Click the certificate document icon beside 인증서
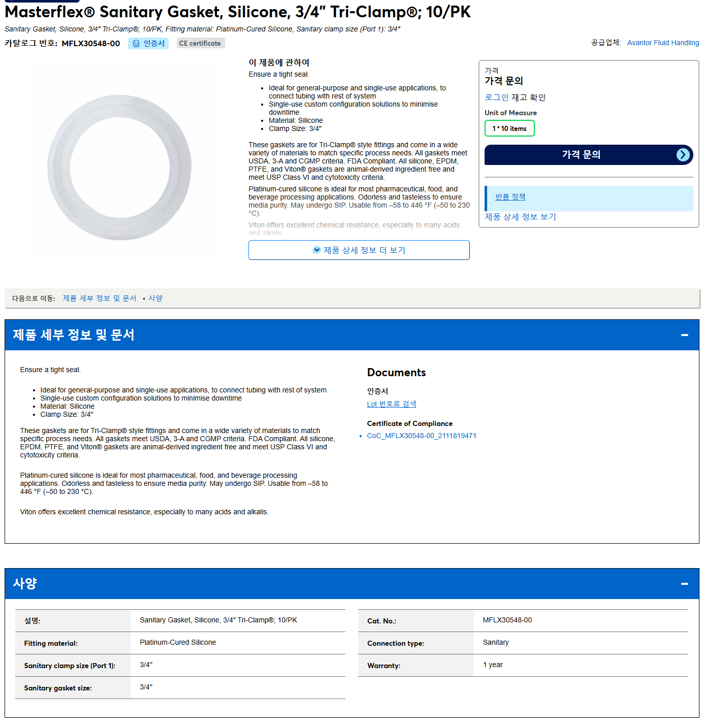This screenshot has width=703, height=728. 136,44
